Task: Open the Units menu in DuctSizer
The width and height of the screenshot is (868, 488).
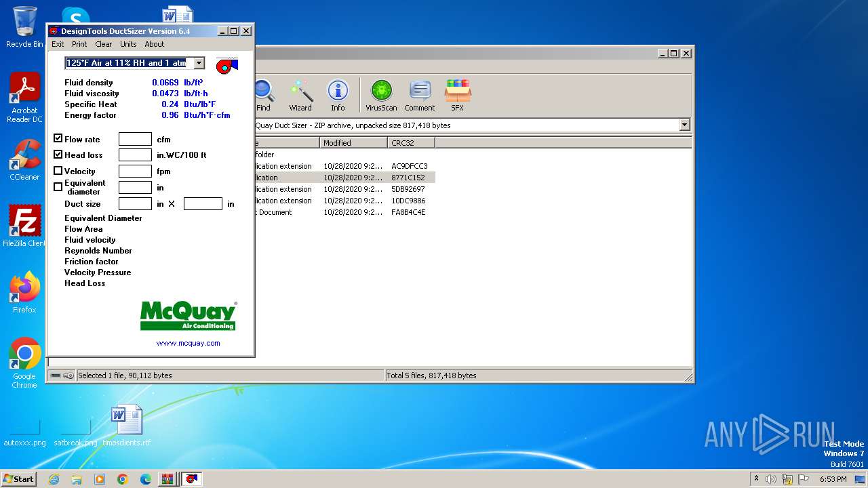Action: [x=128, y=44]
